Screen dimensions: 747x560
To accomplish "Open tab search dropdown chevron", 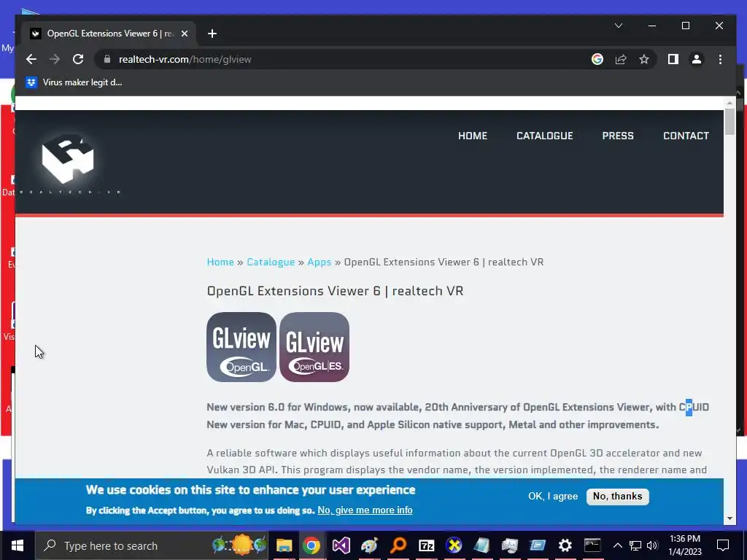I will tap(619, 26).
